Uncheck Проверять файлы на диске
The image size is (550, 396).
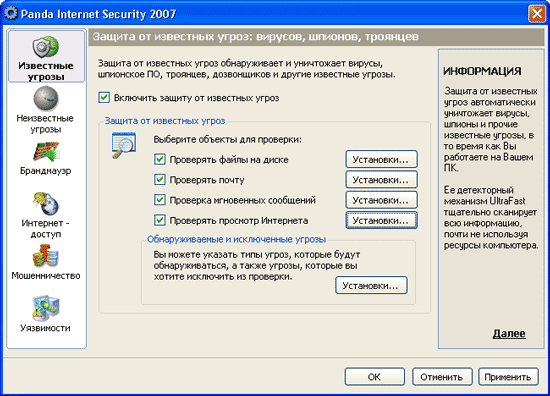[160, 159]
